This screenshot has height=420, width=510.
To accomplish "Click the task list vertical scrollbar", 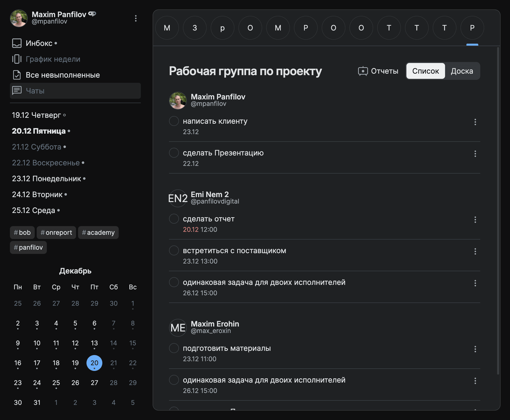I will [x=498, y=210].
